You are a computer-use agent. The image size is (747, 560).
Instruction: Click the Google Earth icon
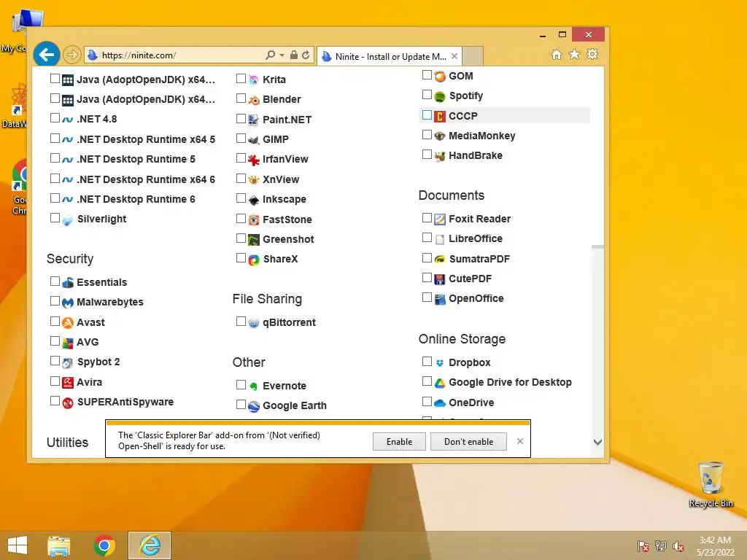254,406
